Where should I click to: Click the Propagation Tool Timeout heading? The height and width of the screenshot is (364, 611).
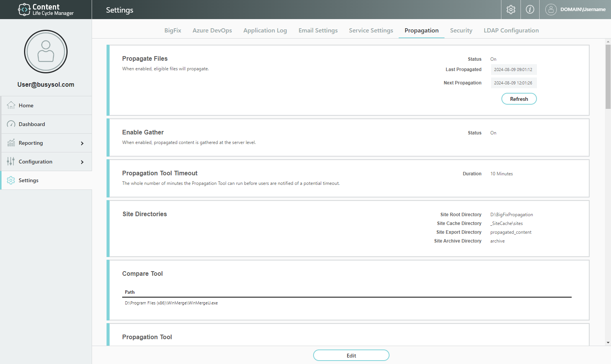[160, 173]
